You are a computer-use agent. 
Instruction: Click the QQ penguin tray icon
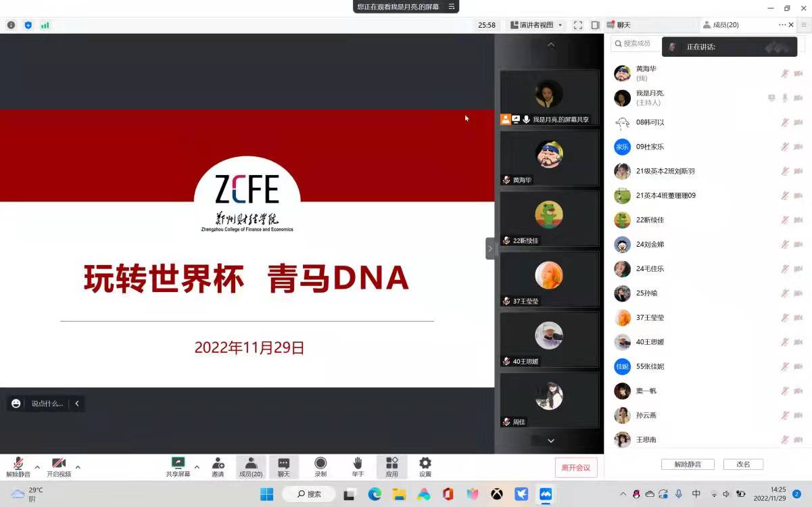pyautogui.click(x=636, y=494)
